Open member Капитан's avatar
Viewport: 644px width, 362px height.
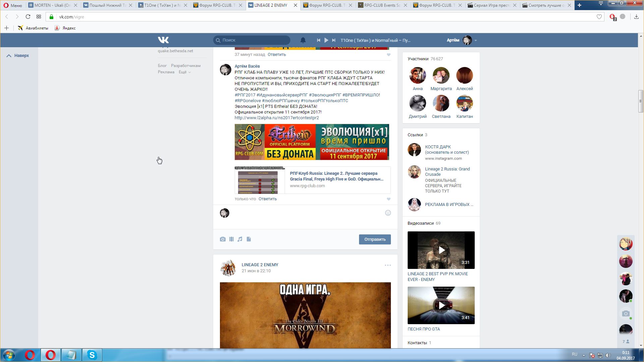pyautogui.click(x=464, y=103)
